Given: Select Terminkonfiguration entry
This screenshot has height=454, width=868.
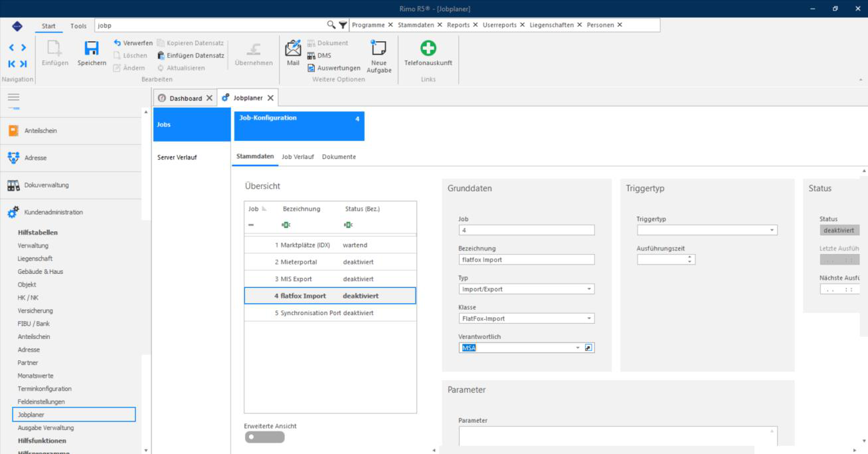Looking at the screenshot, I should [x=44, y=388].
